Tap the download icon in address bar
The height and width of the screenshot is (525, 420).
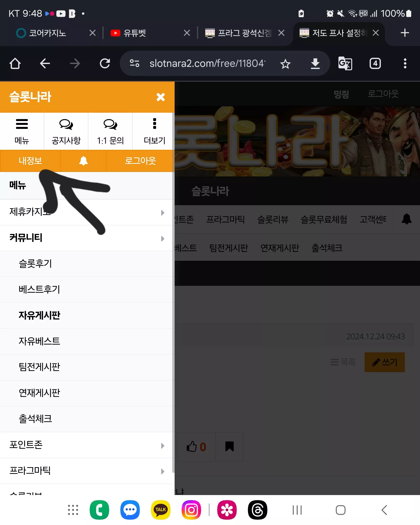tap(315, 63)
